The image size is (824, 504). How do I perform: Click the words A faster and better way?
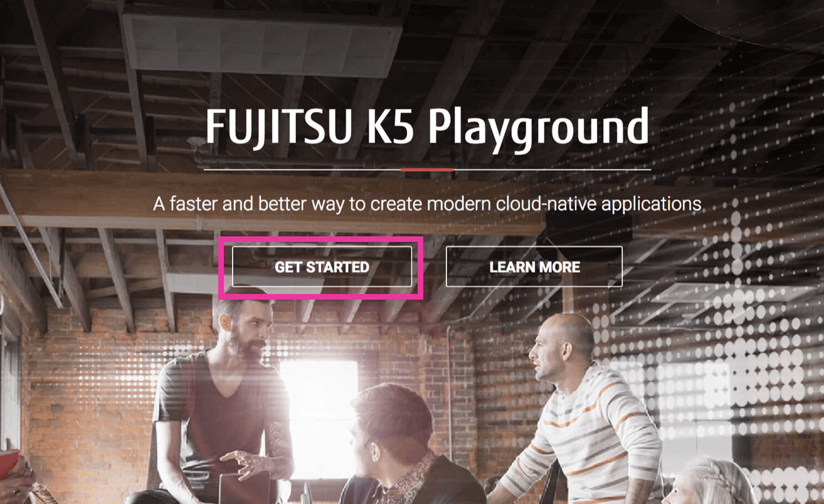[258, 204]
